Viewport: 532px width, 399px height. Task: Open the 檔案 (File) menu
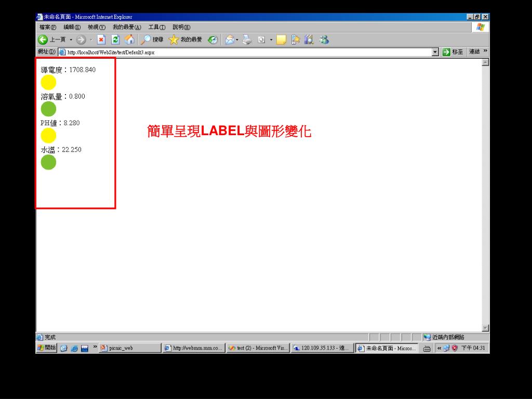pyautogui.click(x=48, y=27)
